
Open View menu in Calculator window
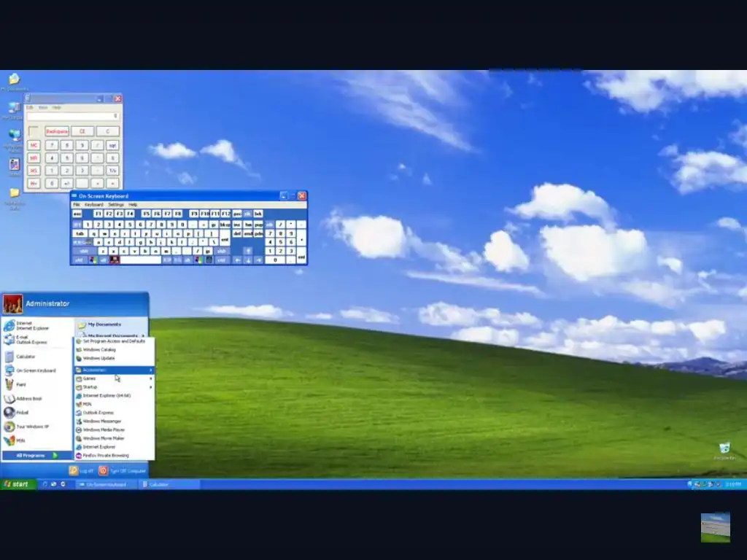click(x=43, y=108)
